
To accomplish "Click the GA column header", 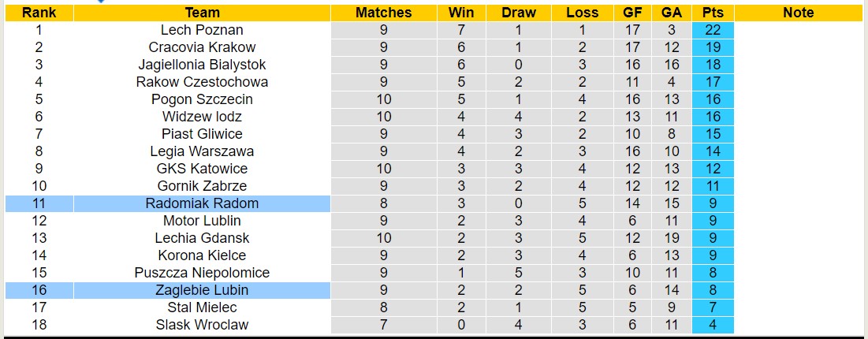I will pyautogui.click(x=672, y=13).
